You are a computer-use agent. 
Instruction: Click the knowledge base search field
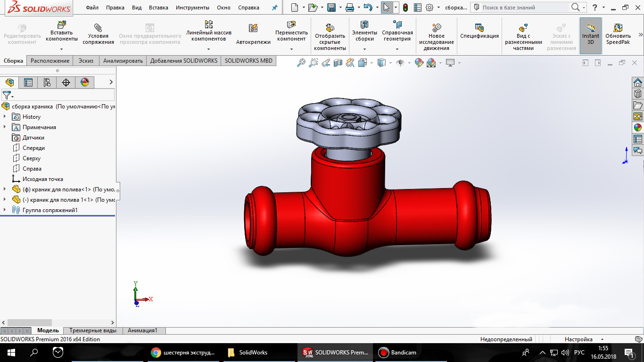pyautogui.click(x=524, y=8)
